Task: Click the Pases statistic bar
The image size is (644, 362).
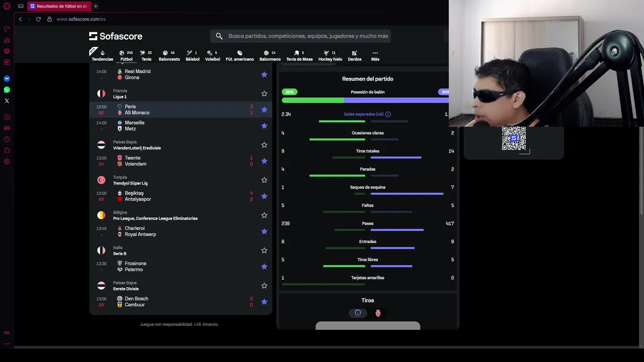Action: tap(379, 230)
